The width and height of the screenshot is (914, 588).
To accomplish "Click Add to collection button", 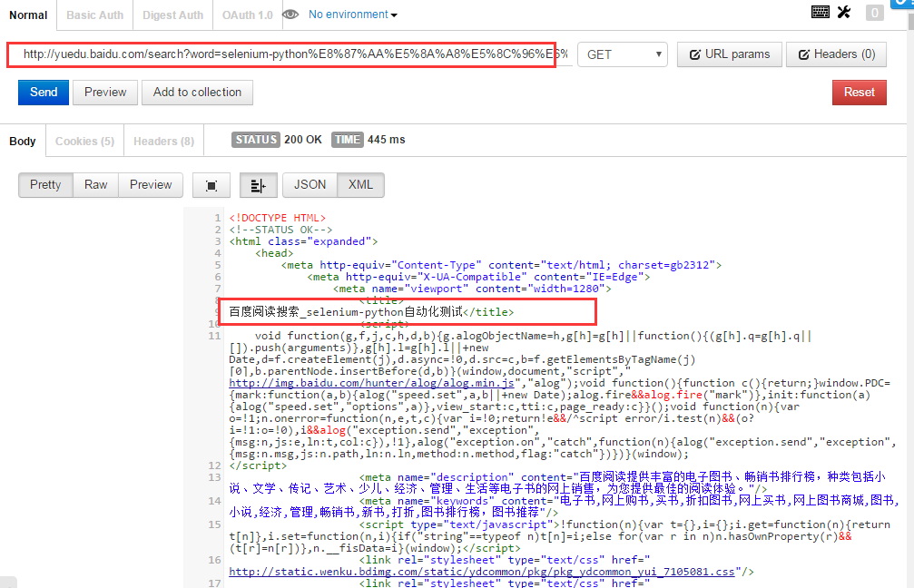I will (x=197, y=92).
